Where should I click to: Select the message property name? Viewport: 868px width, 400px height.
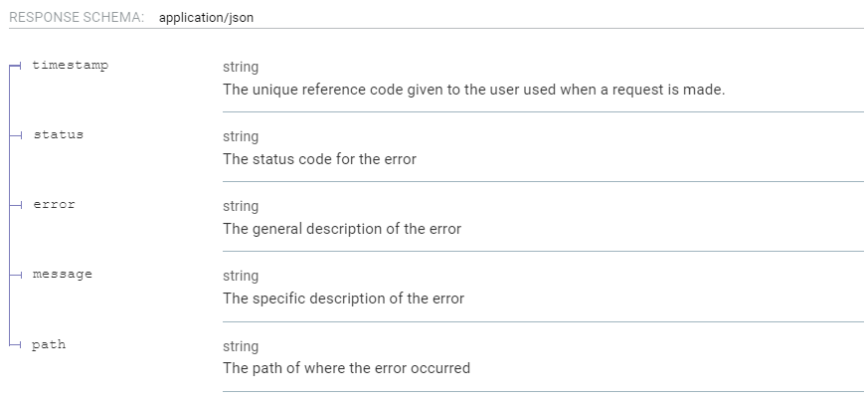[x=62, y=275]
